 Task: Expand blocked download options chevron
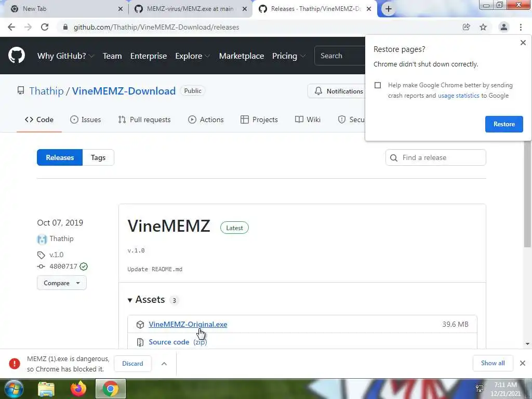[164, 364]
